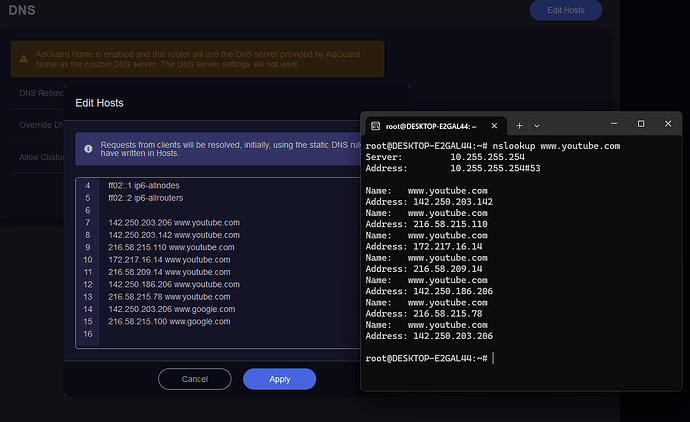Click Address 10.255.255.254#53 in terminal
The image size is (690, 422).
[x=453, y=168]
